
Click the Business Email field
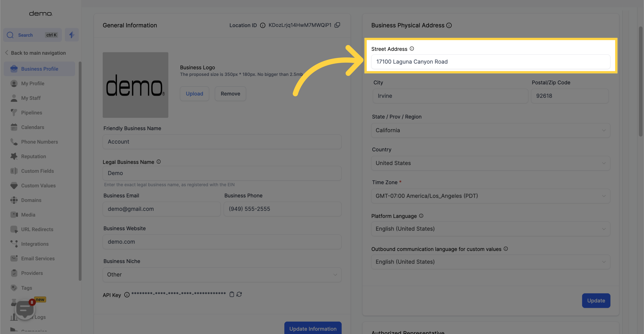(161, 209)
